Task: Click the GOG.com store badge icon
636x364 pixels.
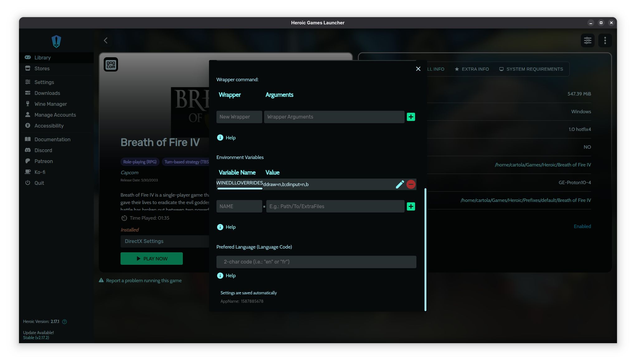Action: point(111,64)
